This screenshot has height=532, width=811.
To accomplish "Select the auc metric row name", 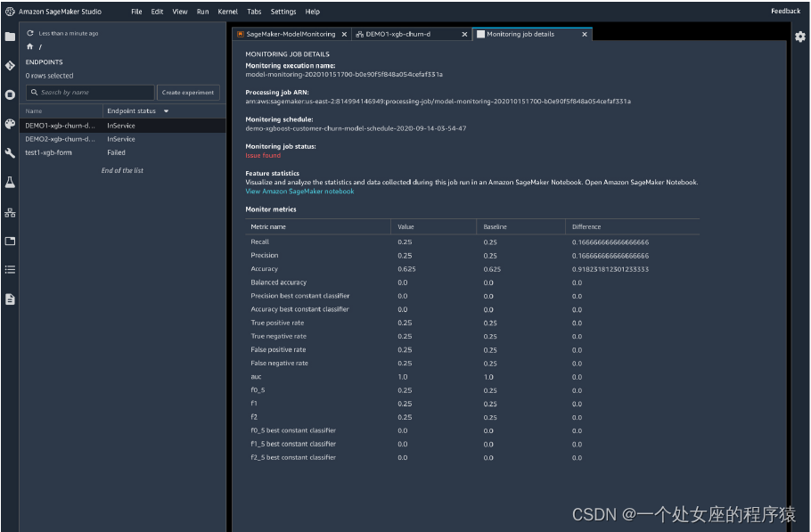I will (x=256, y=376).
